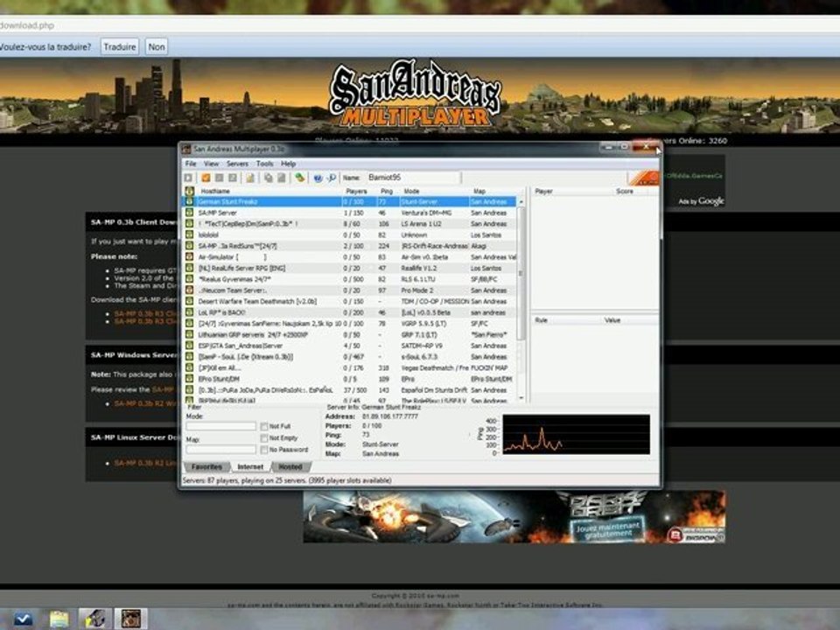Open the View menu
Screen dimensions: 840x630
211,164
